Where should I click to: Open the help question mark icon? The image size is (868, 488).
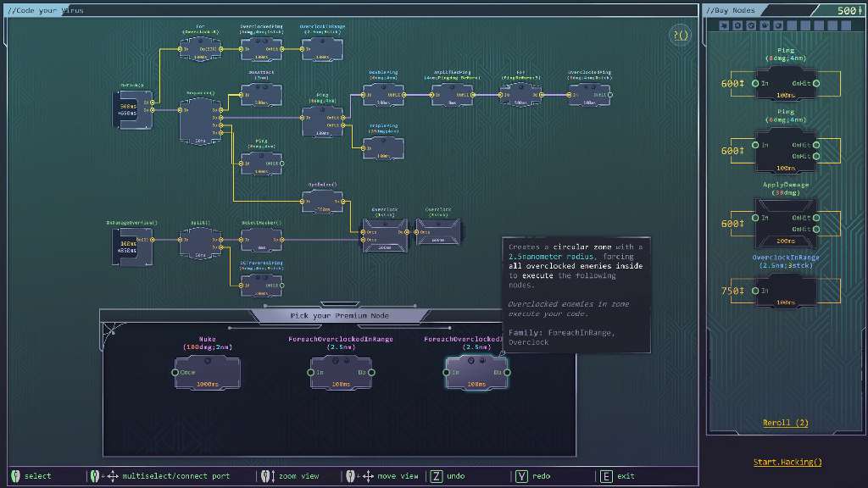(680, 36)
